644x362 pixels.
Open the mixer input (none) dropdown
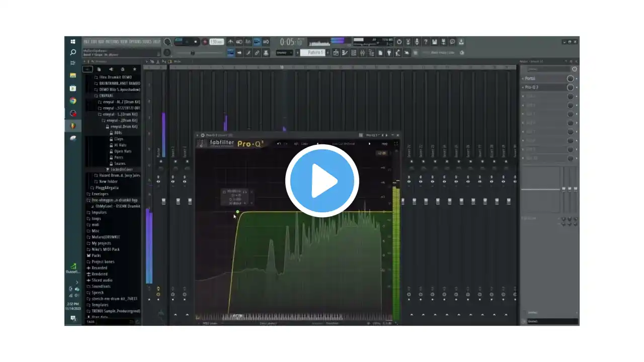(548, 69)
